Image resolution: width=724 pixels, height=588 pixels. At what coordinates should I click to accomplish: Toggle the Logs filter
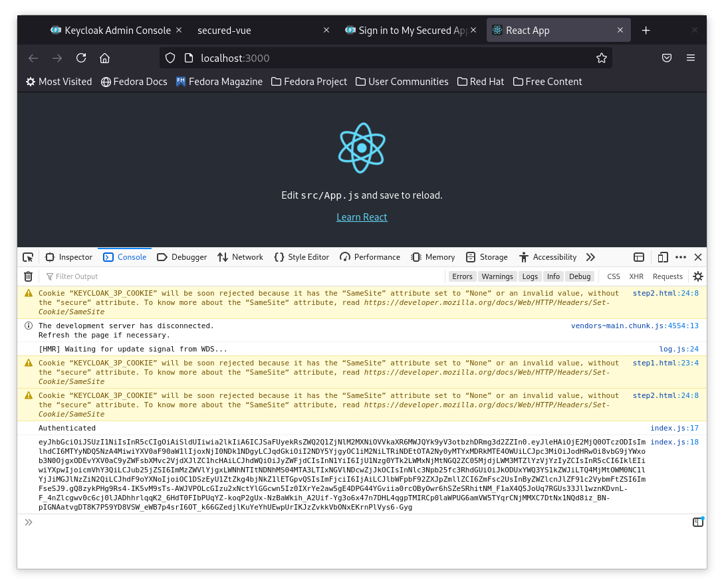[530, 276]
